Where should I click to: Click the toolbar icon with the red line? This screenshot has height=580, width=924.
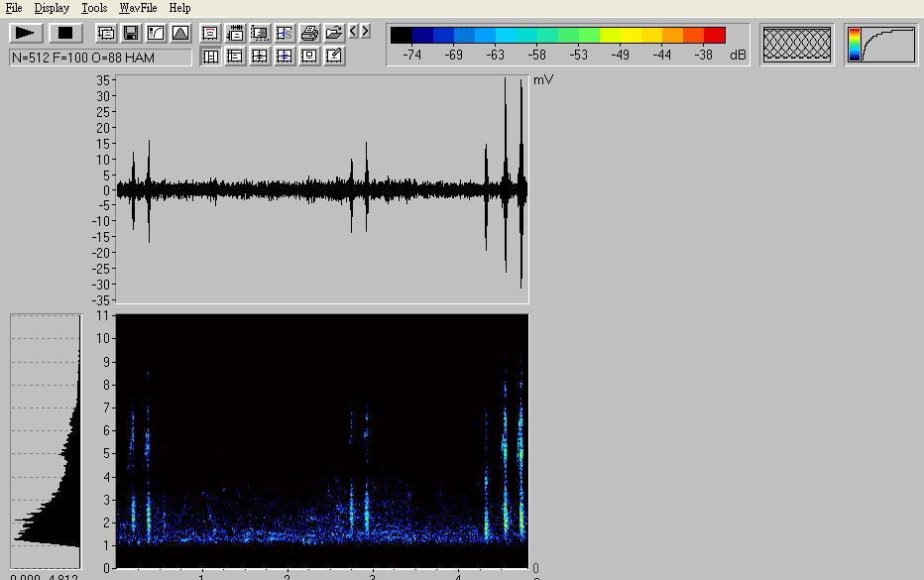point(210,33)
